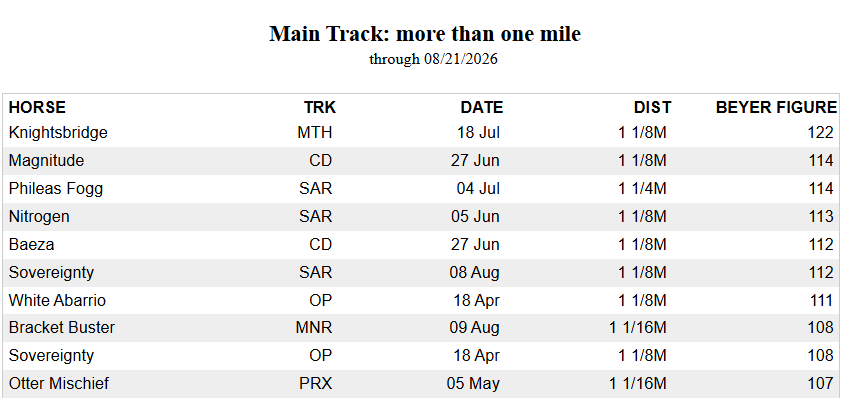The width and height of the screenshot is (848, 398).
Task: Click Otter Mischief horse name
Action: (x=58, y=383)
